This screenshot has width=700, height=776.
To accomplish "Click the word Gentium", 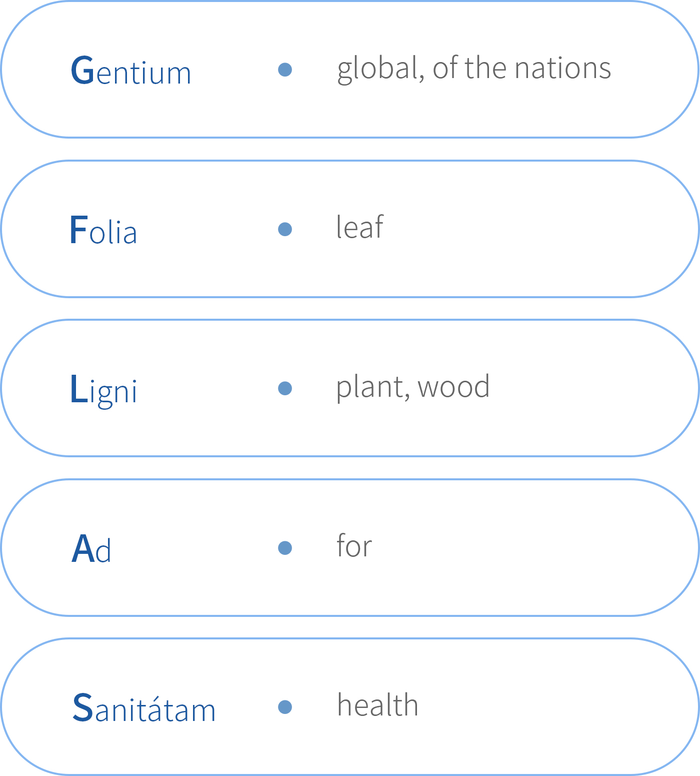I will coord(131,70).
